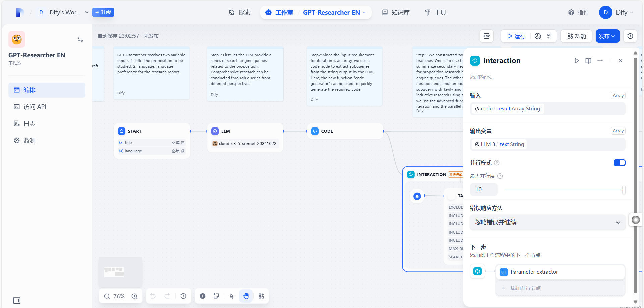Click the 升级 upgrade button
The height and width of the screenshot is (308, 644).
click(x=103, y=12)
